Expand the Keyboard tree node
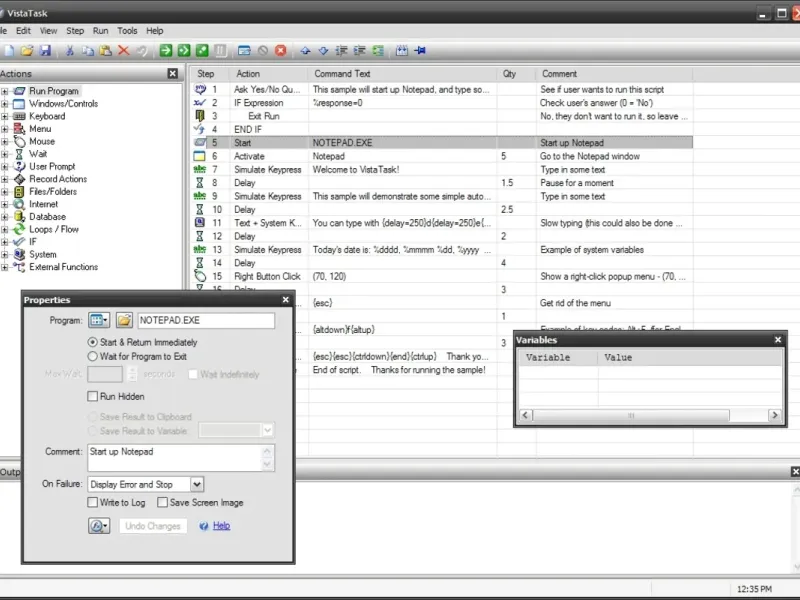 pos(5,116)
